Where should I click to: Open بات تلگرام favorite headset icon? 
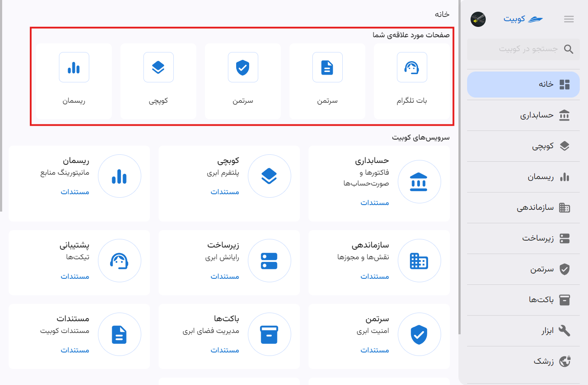pos(412,67)
